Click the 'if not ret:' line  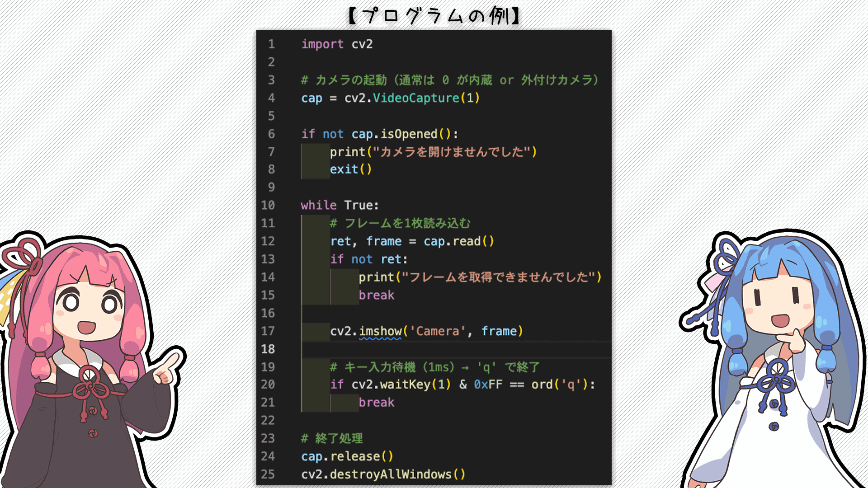(369, 259)
